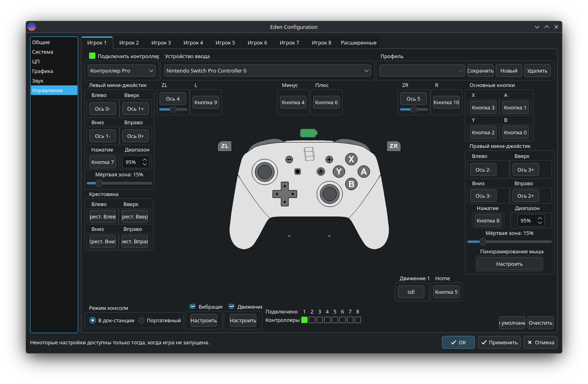
Task: Click the left stick 'Мёртвая зона' slider
Action: [x=120, y=183]
